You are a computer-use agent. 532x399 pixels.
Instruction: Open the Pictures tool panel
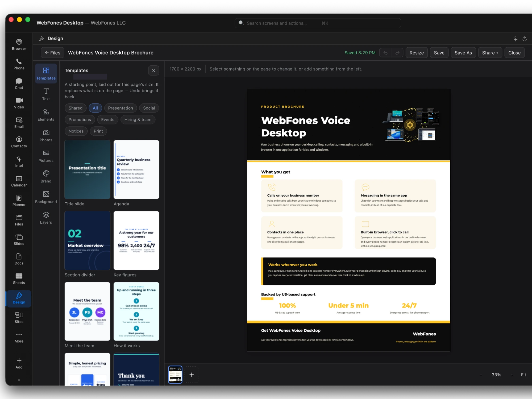tap(46, 156)
